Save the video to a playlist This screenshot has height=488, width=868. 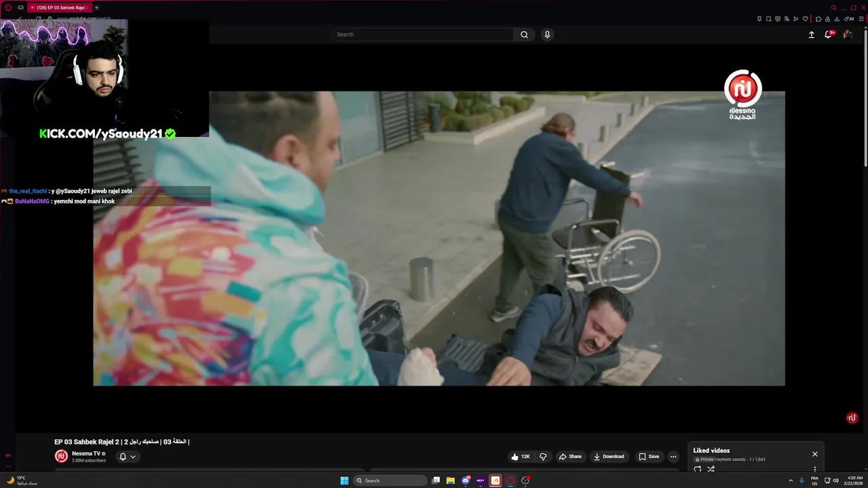pyautogui.click(x=649, y=457)
